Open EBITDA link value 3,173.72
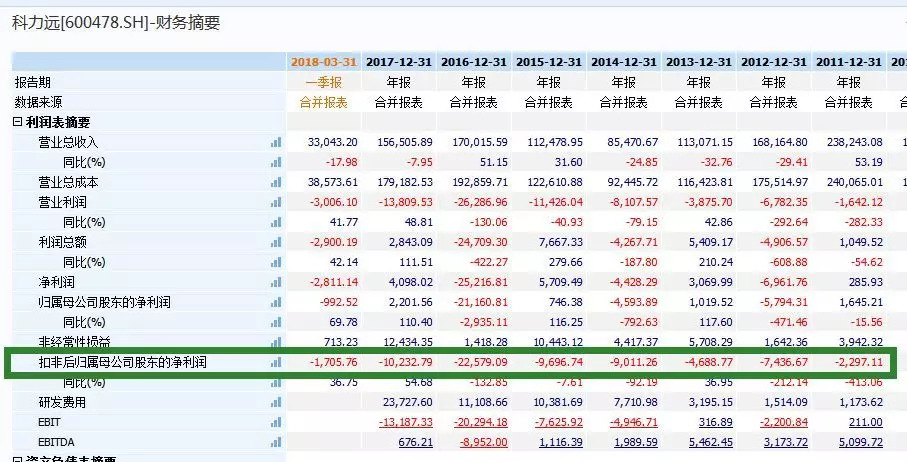907x462 pixels. (x=786, y=442)
